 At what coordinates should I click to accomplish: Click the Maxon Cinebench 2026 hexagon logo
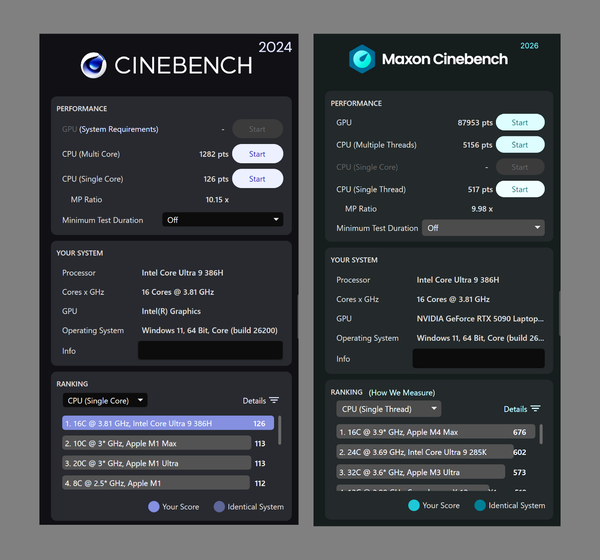362,59
